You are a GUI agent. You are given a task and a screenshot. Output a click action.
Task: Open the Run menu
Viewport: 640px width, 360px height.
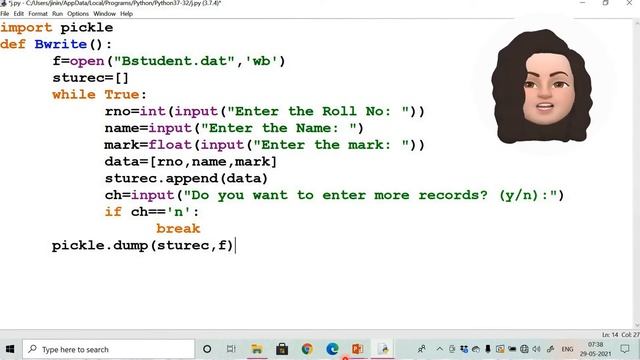point(58,14)
